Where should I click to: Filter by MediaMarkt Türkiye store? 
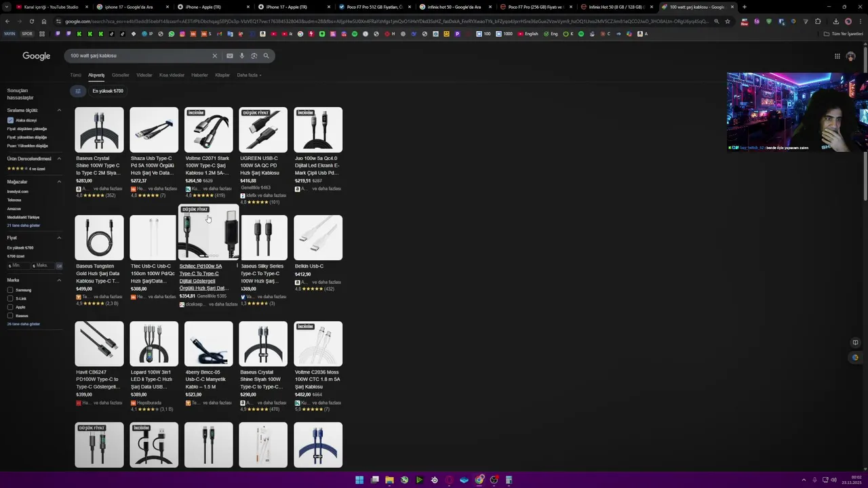(24, 218)
